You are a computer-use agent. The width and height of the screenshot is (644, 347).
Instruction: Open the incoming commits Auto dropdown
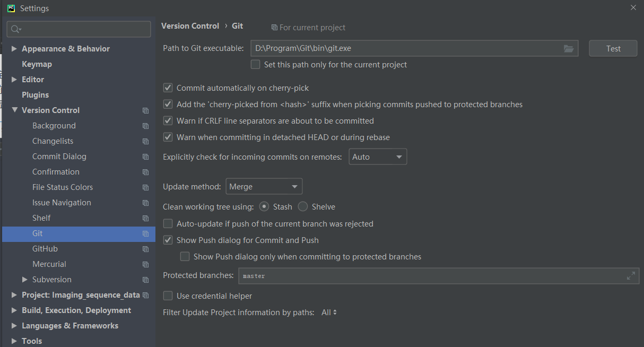[x=378, y=157]
